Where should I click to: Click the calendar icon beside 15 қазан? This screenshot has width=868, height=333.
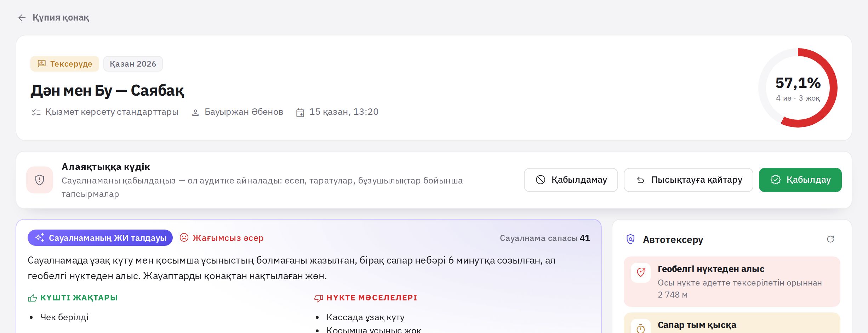[x=300, y=113]
